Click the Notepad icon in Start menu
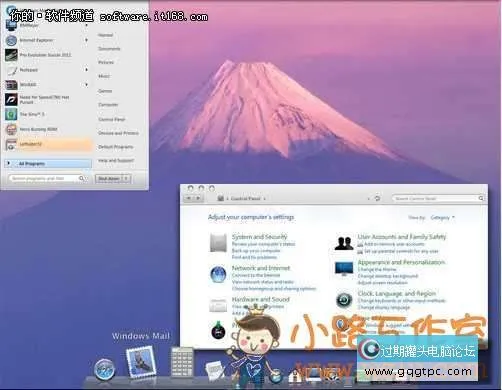 (12, 70)
